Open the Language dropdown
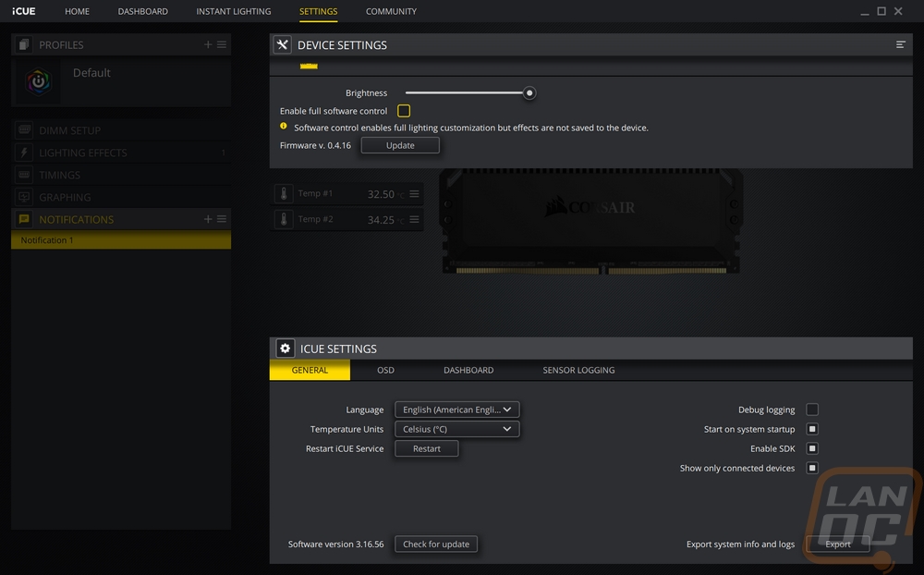This screenshot has height=575, width=924. 456,410
